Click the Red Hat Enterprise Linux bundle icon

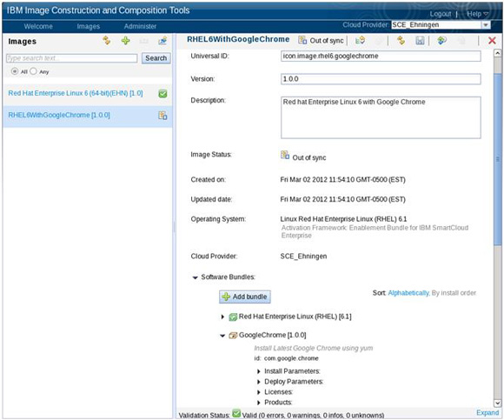233,317
